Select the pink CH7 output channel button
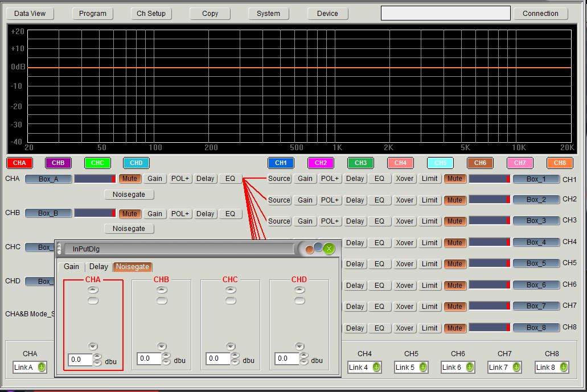This screenshot has width=587, height=392. click(520, 163)
